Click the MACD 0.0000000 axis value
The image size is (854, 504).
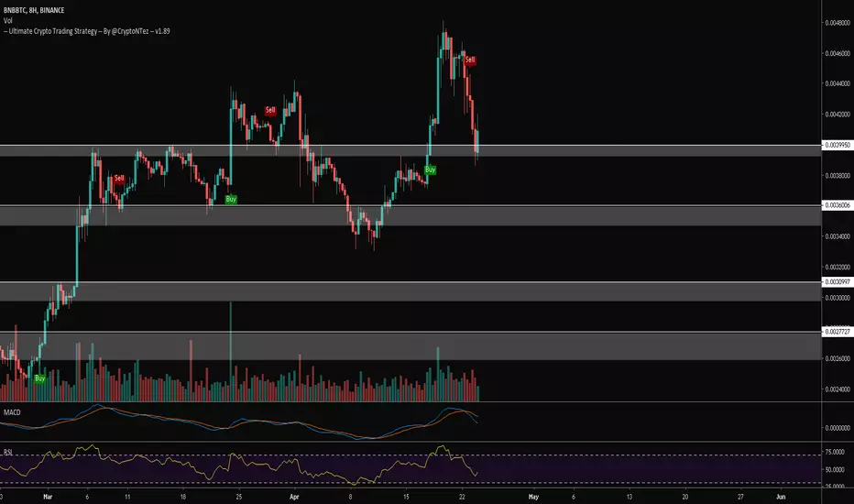click(838, 428)
